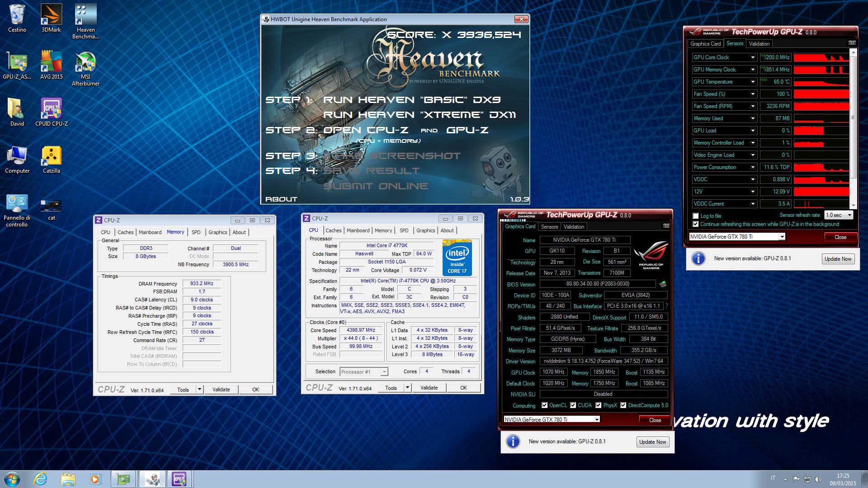Screen dimensions: 868x488
Task: Open Windows Explorer from the taskbar
Action: tap(68, 479)
